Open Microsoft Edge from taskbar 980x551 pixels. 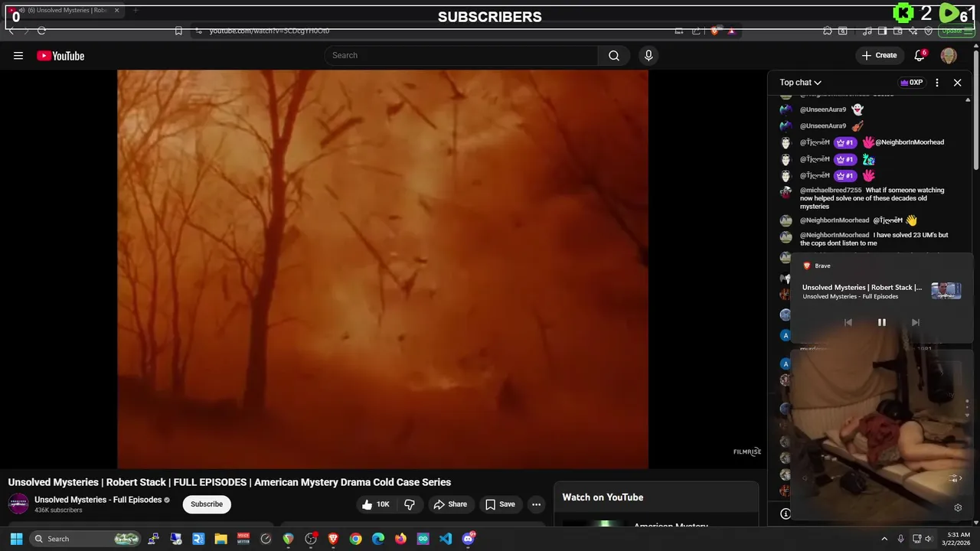pos(378,539)
